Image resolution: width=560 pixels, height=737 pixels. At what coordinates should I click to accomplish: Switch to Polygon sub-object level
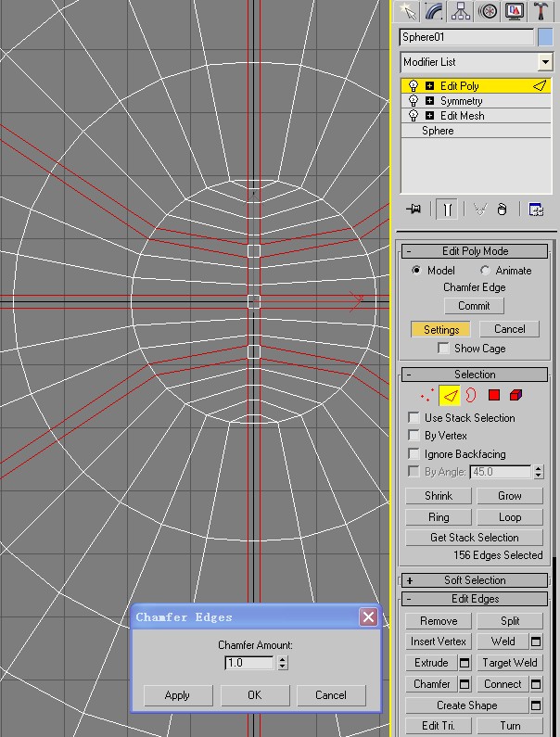[x=493, y=395]
